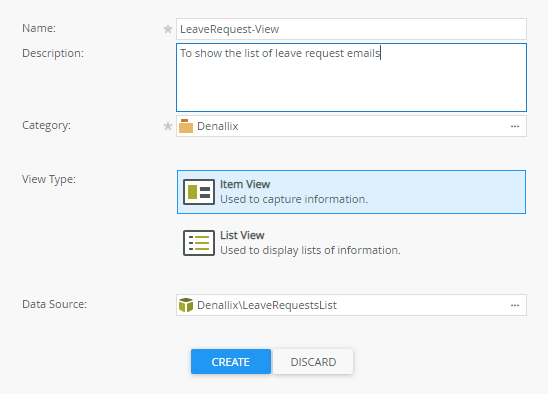
Task: Focus the Name input containing LeaveRequest-View
Action: [x=351, y=29]
